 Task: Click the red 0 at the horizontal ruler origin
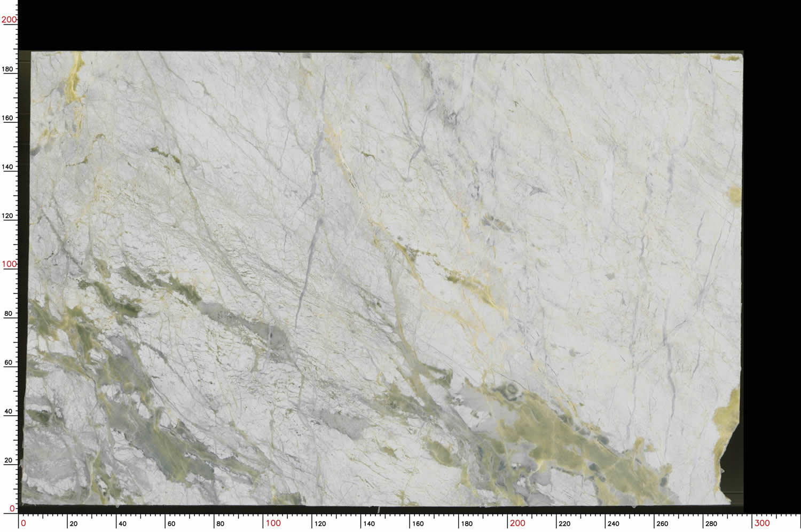pyautogui.click(x=23, y=523)
